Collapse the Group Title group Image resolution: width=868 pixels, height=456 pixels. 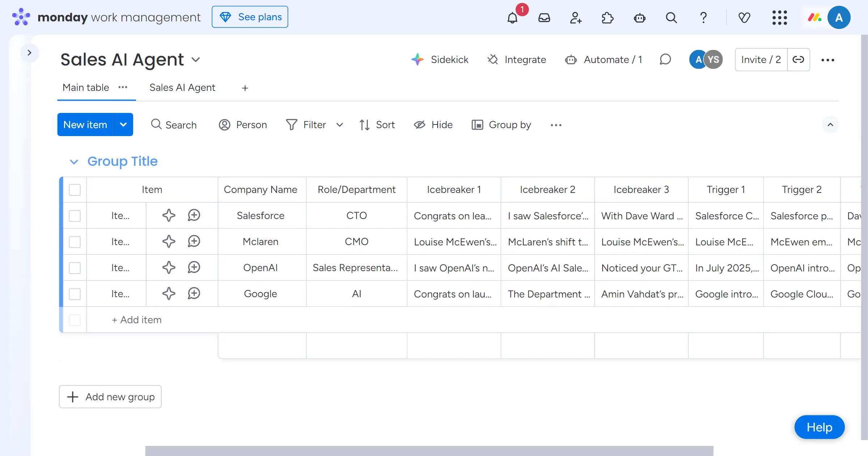74,161
